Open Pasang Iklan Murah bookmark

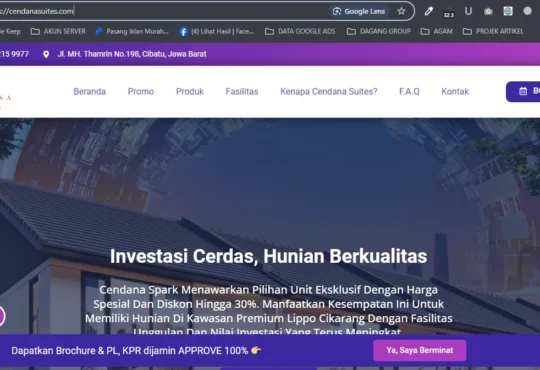click(x=132, y=31)
